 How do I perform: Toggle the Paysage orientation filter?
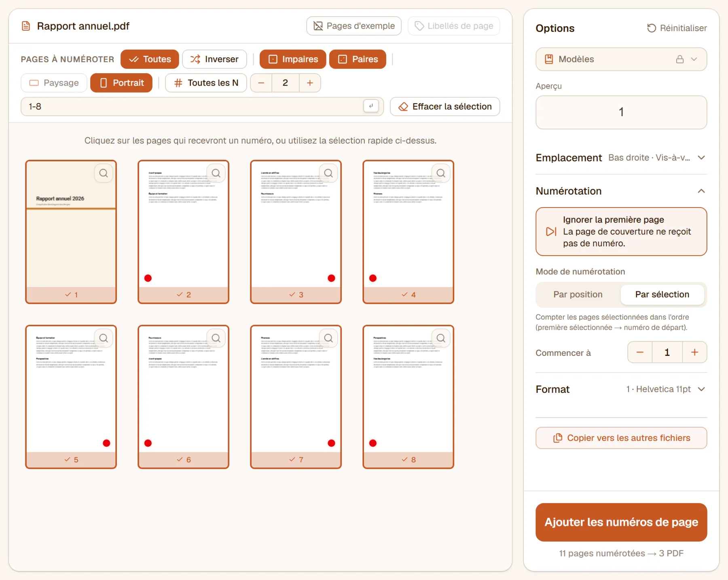click(54, 83)
